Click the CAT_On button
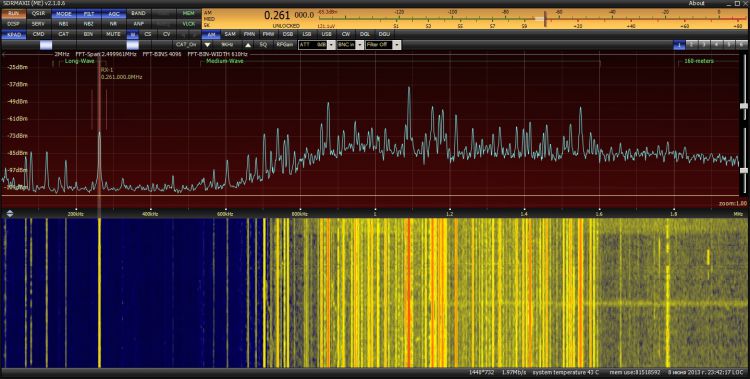The height and width of the screenshot is (379, 750). tap(186, 45)
